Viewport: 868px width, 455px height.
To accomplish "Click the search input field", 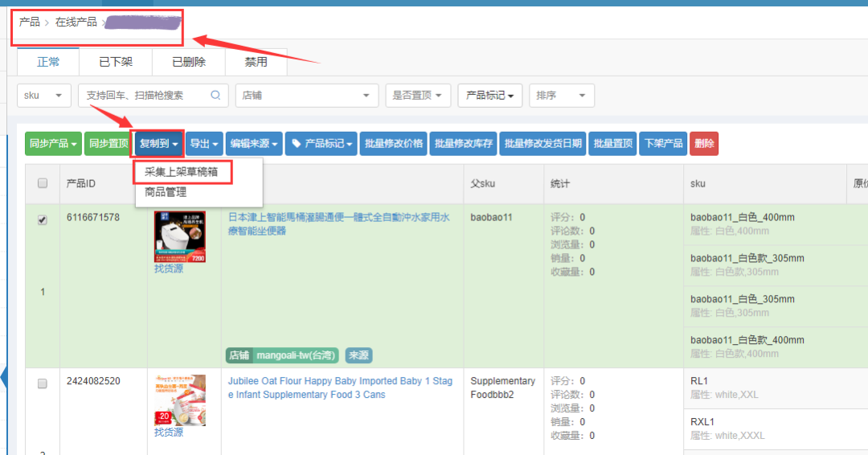I will (x=145, y=95).
